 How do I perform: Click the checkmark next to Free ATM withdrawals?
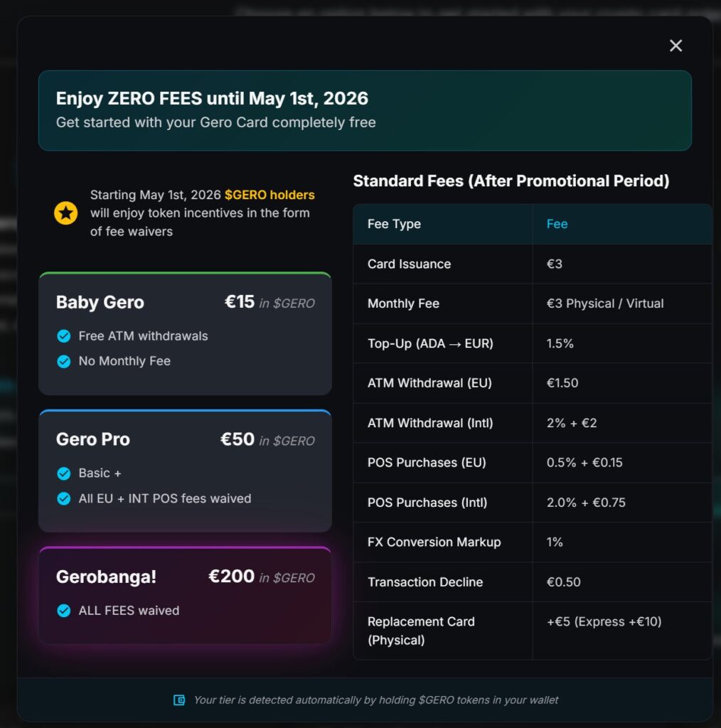point(64,336)
